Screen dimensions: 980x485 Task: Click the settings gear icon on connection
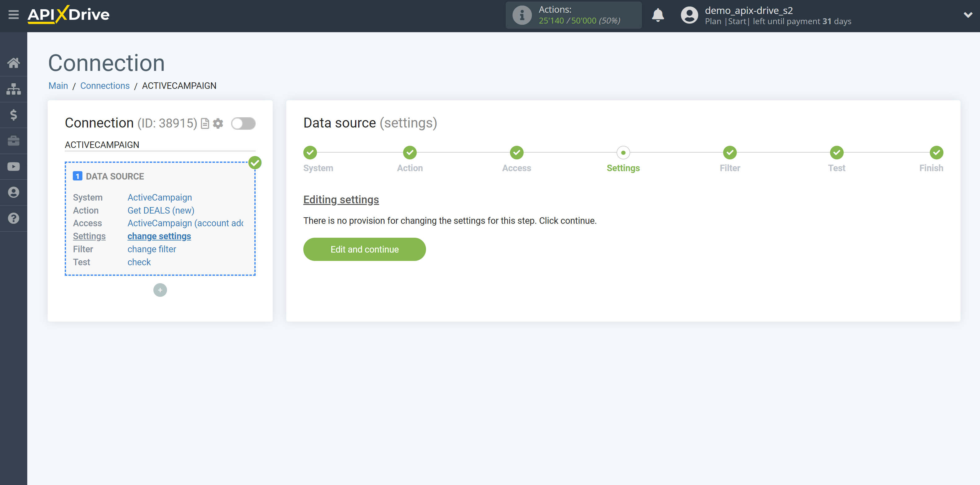point(217,123)
